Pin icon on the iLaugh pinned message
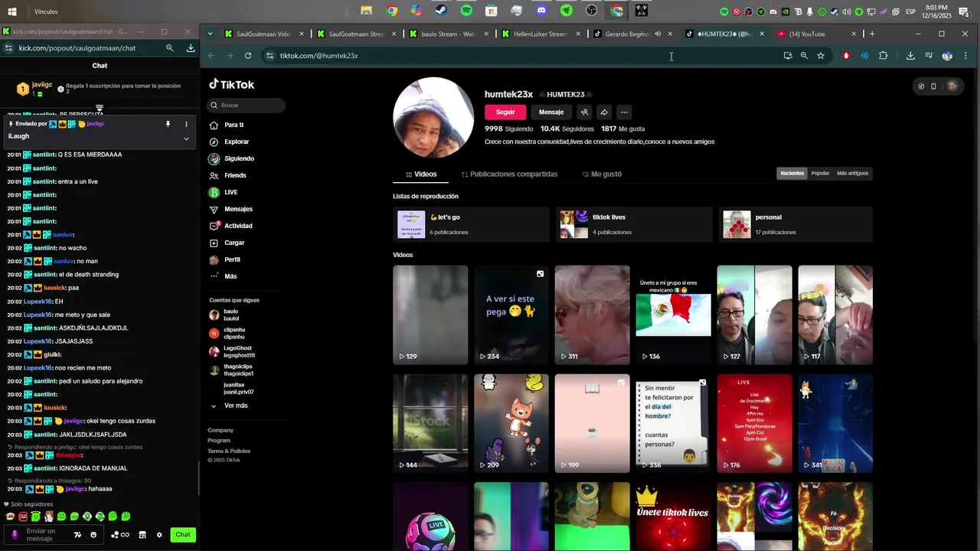Viewport: 980px width, 551px height. [168, 124]
